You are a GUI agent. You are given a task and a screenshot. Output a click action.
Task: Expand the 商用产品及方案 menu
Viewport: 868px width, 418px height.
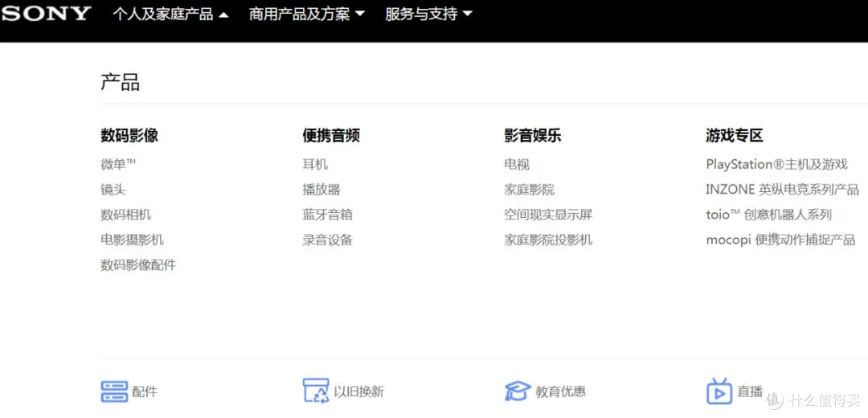(x=307, y=14)
